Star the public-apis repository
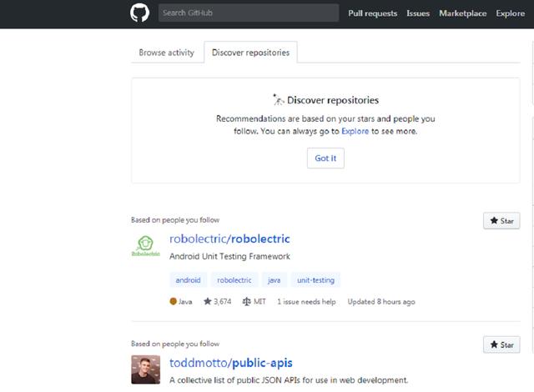This screenshot has width=534, height=392. (x=501, y=344)
